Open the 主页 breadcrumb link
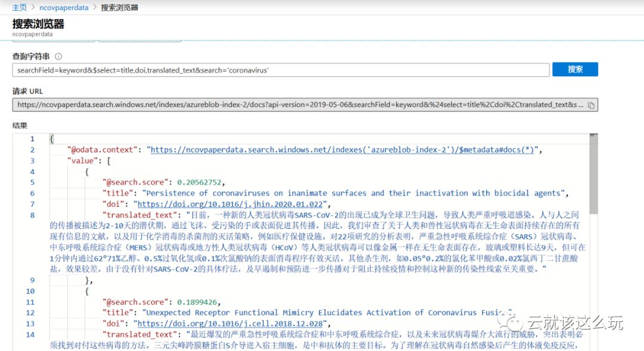The height and width of the screenshot is (351, 644). click(19, 7)
